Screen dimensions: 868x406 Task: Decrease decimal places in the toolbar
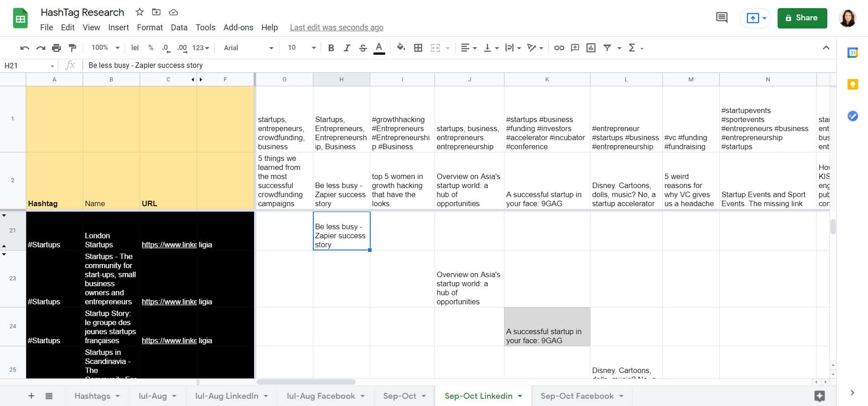click(x=166, y=48)
